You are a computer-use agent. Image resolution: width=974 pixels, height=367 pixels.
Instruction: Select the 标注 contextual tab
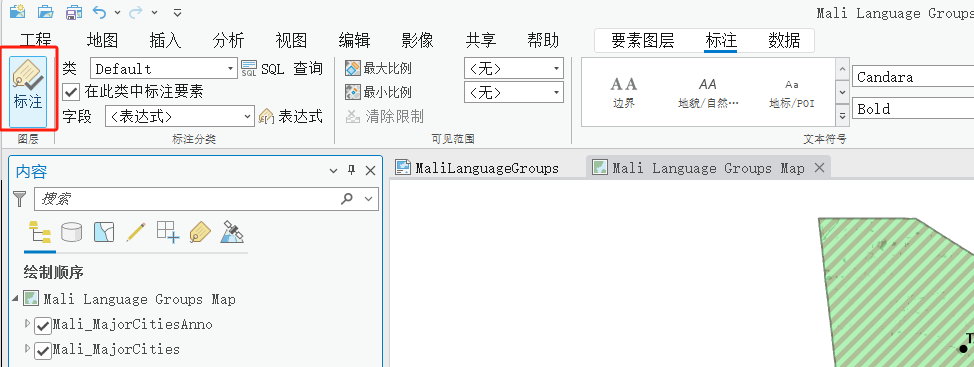[x=721, y=41]
